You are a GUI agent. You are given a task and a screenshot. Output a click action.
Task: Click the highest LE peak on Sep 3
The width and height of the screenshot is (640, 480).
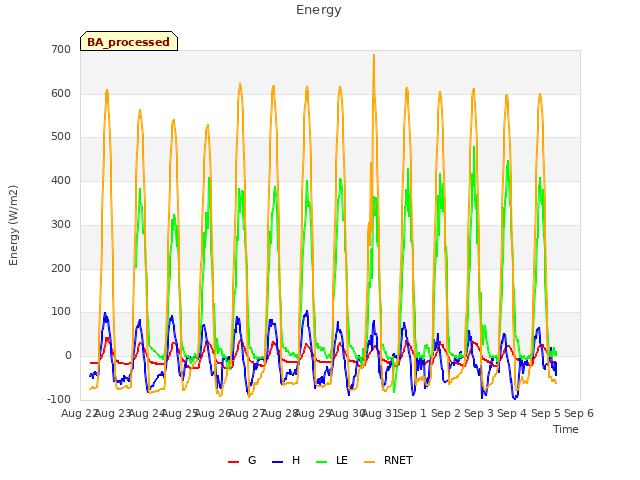tap(474, 147)
